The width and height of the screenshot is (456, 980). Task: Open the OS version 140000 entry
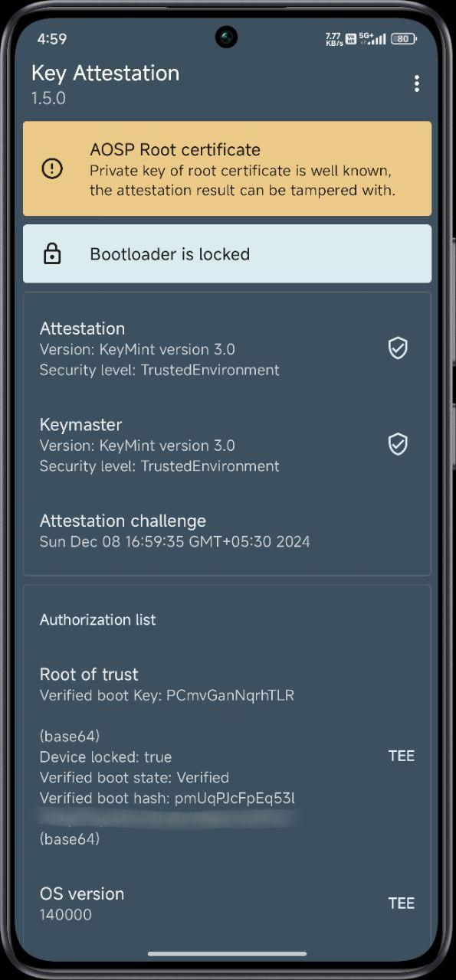coord(227,903)
